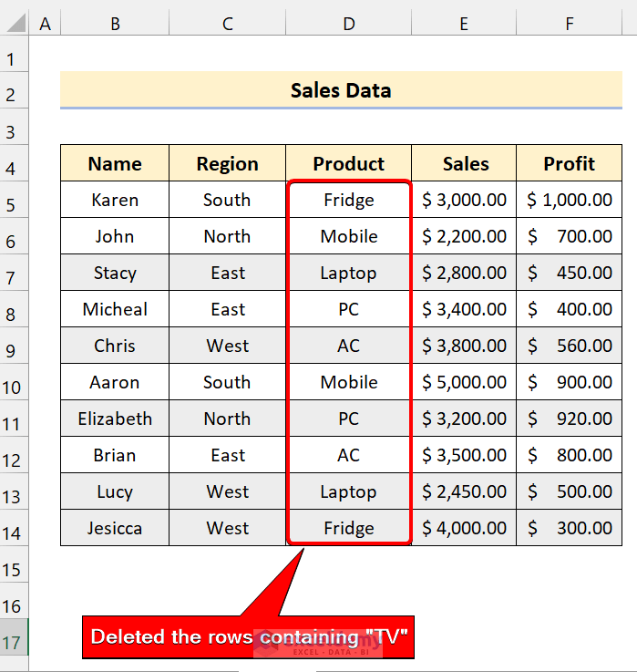The height and width of the screenshot is (672, 637).
Task: Select column D header
Action: [x=349, y=24]
